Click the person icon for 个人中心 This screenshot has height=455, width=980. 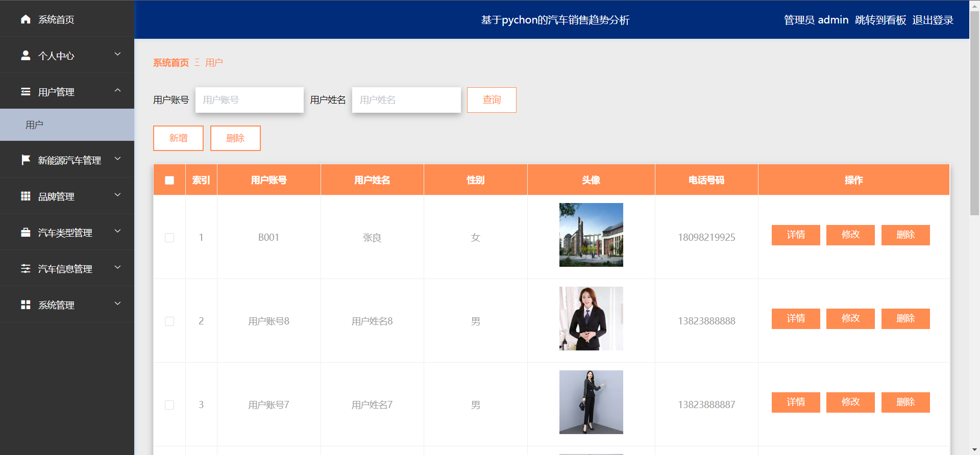(x=26, y=55)
